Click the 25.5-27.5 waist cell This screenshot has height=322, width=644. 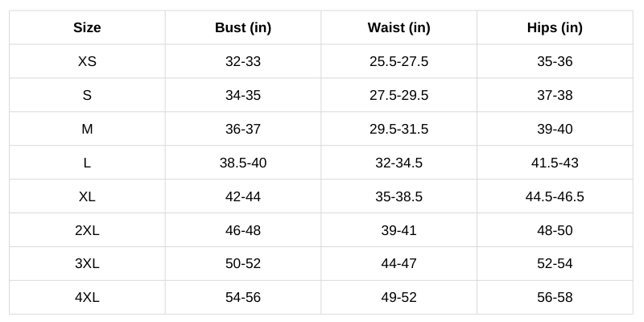[x=399, y=62]
